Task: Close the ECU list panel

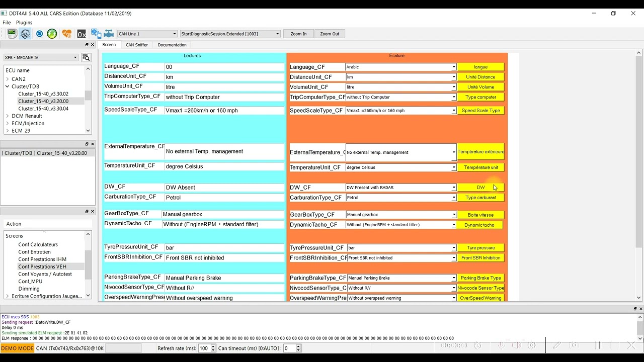Action: point(92,45)
